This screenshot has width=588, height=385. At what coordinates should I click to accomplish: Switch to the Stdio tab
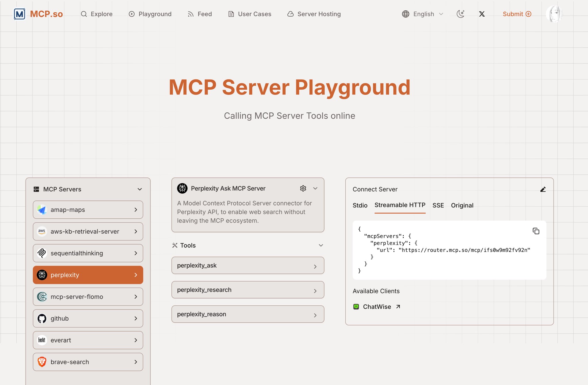(360, 205)
